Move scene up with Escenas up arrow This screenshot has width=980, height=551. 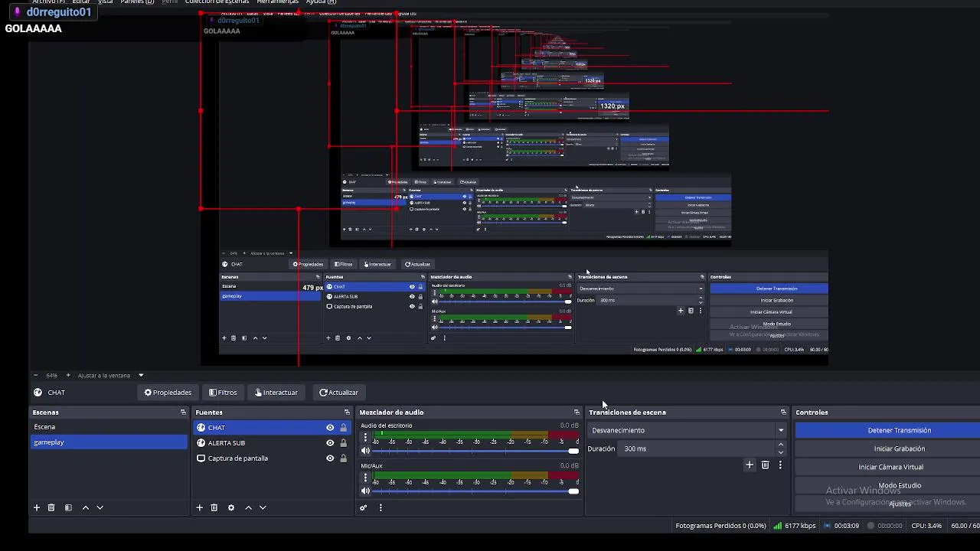86,507
